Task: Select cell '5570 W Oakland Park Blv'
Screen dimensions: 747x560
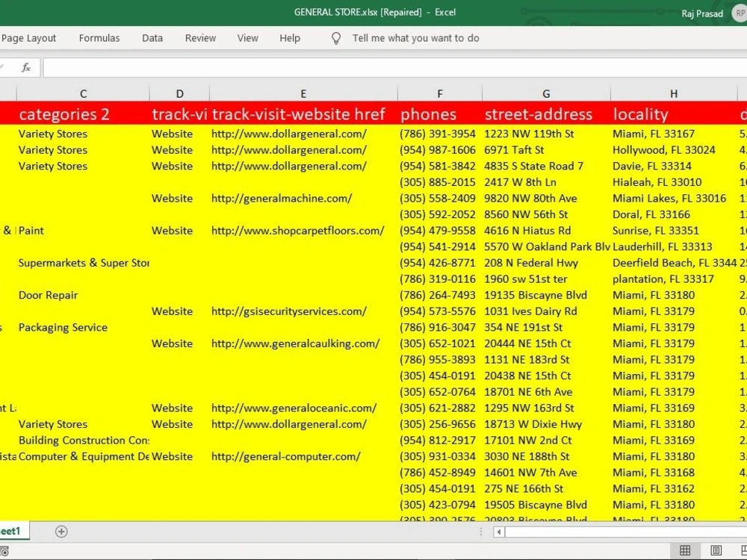Action: point(547,246)
